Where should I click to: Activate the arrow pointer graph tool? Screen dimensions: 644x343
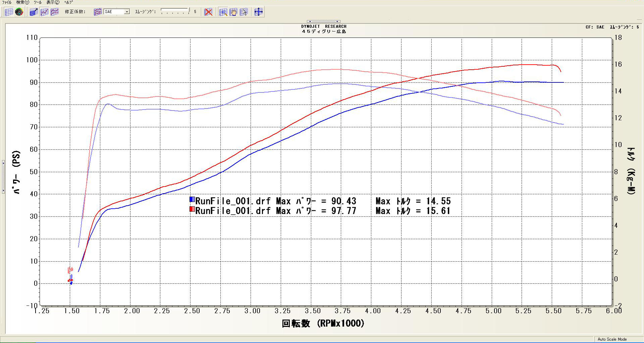244,12
